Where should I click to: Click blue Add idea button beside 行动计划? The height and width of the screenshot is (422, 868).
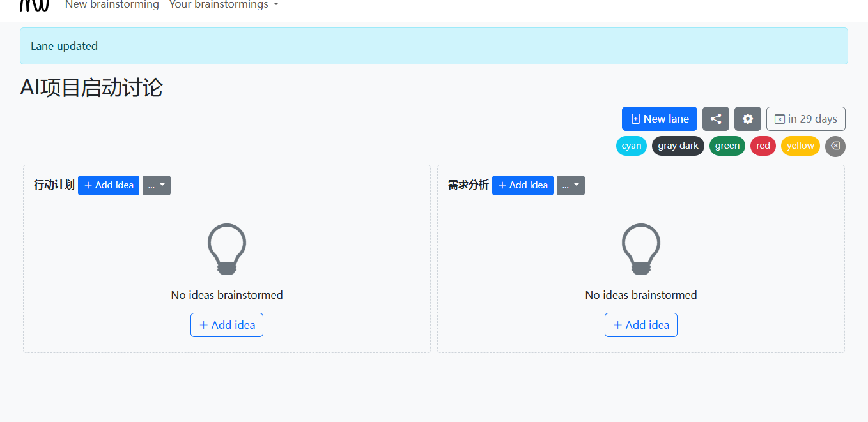109,185
